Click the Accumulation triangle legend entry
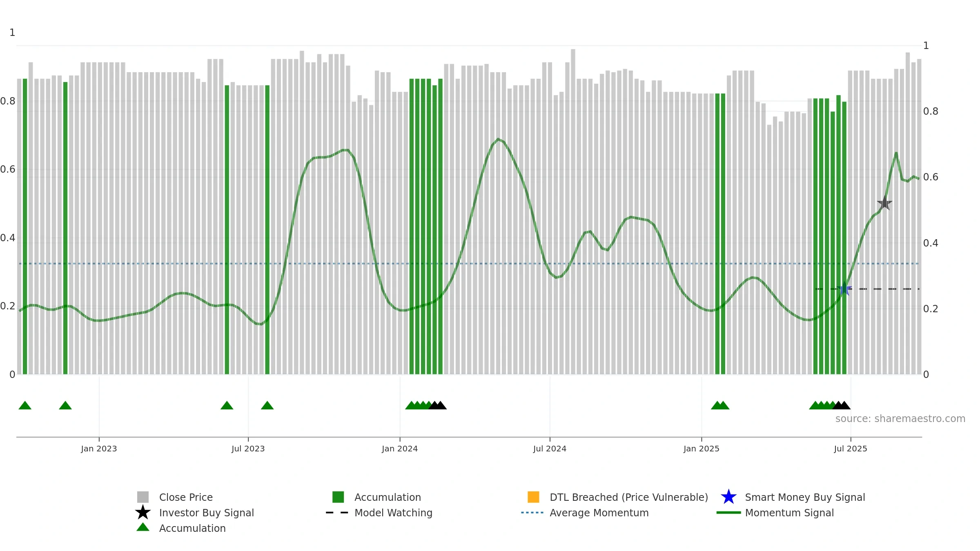 181,528
